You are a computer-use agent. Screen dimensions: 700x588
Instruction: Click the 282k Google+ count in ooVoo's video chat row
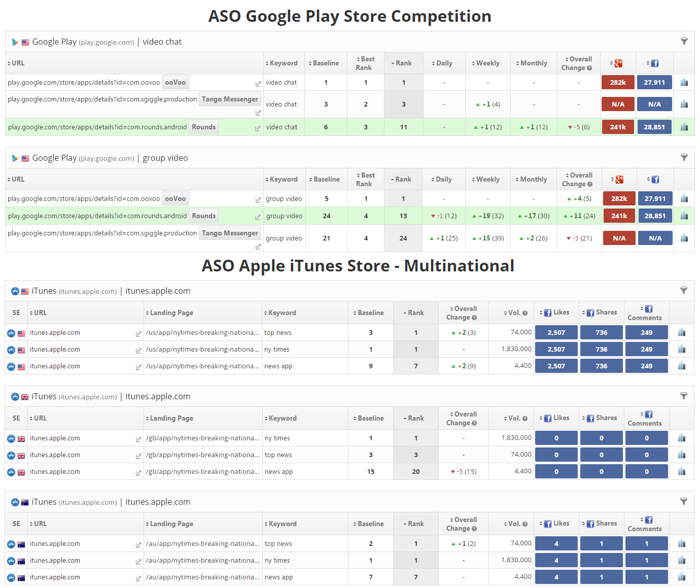pos(618,82)
